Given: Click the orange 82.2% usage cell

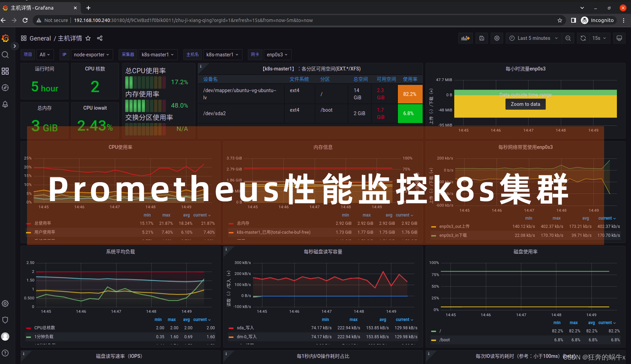Looking at the screenshot, I should point(410,94).
